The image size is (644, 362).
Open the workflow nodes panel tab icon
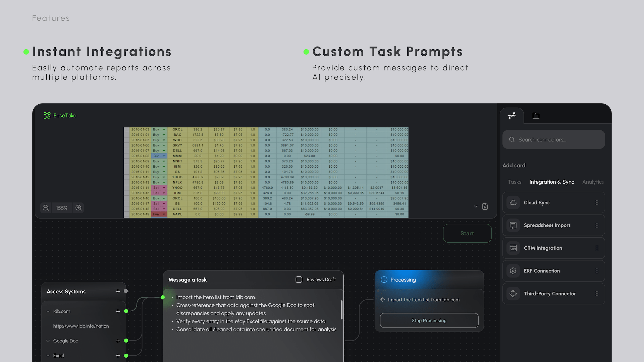pyautogui.click(x=512, y=116)
